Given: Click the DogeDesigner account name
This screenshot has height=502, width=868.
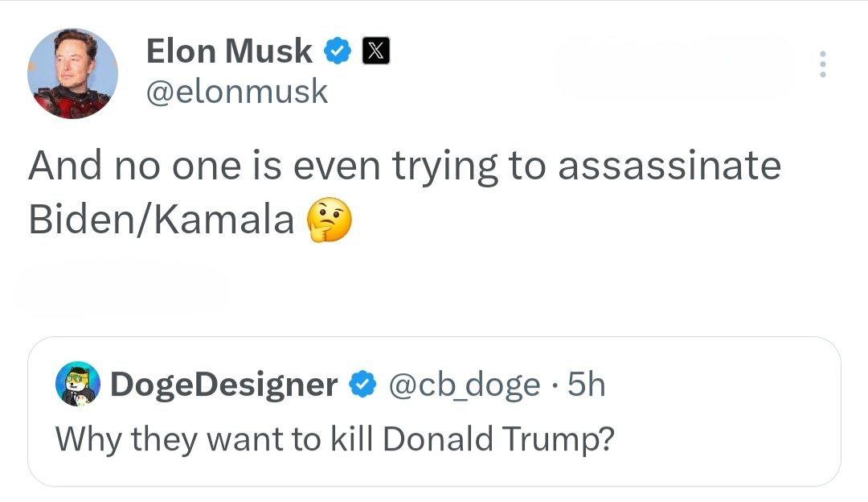Looking at the screenshot, I should tap(223, 385).
